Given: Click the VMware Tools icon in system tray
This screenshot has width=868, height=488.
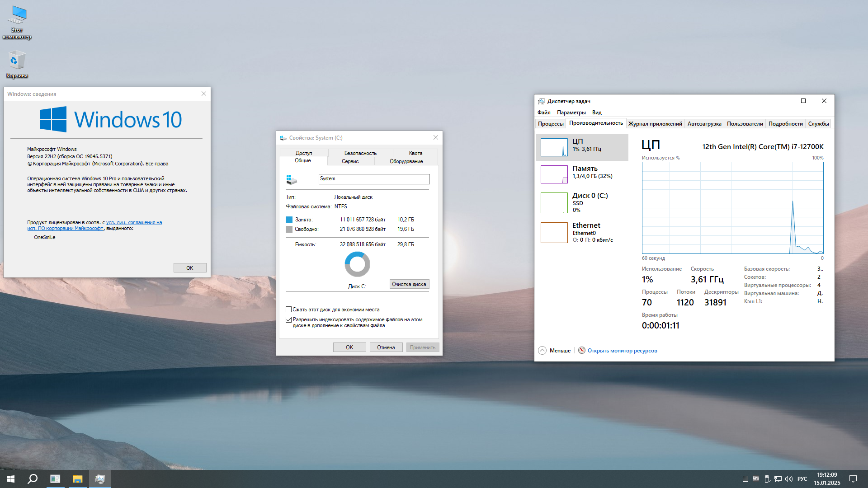Looking at the screenshot, I should point(756,479).
